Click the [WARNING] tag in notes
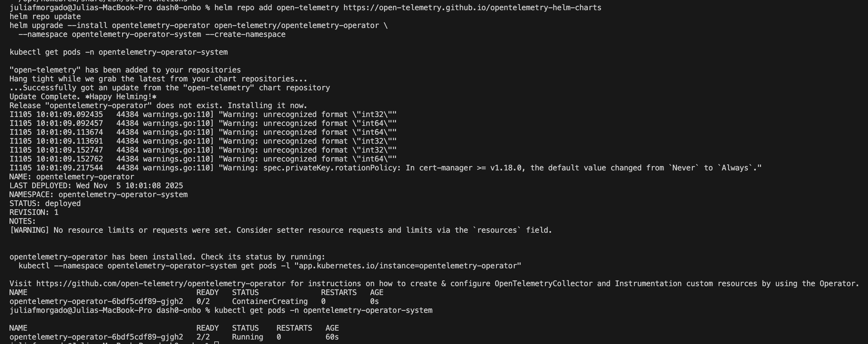The height and width of the screenshot is (344, 868). [29, 230]
